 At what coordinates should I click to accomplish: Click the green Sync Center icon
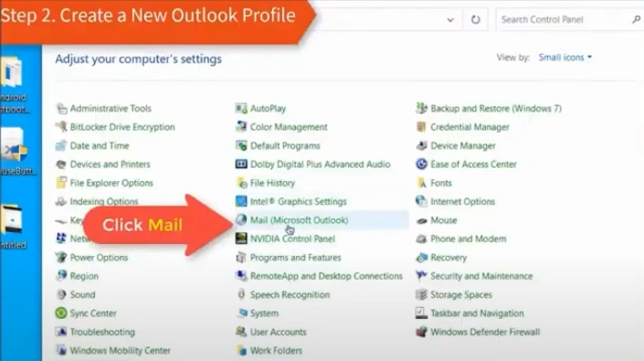tap(61, 313)
